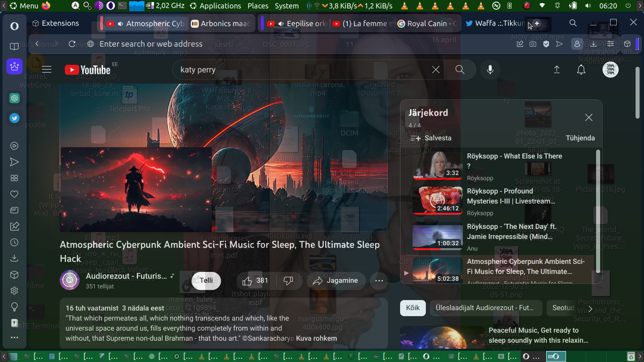Show more filter chips with right arrow
This screenshot has width=644, height=362.
coord(590,309)
